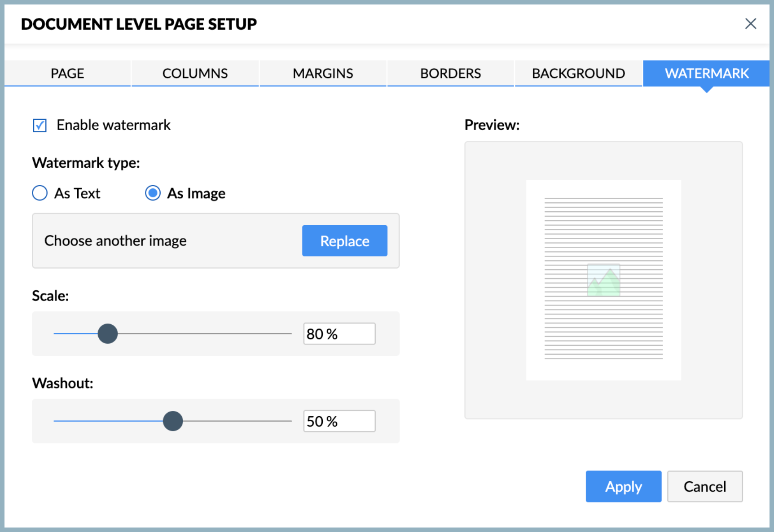Image resolution: width=774 pixels, height=532 pixels.
Task: Focus the Scale percentage input field
Action: point(339,334)
